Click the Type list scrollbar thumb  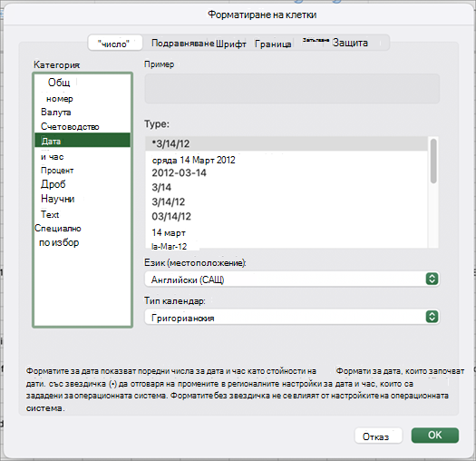coord(433,161)
